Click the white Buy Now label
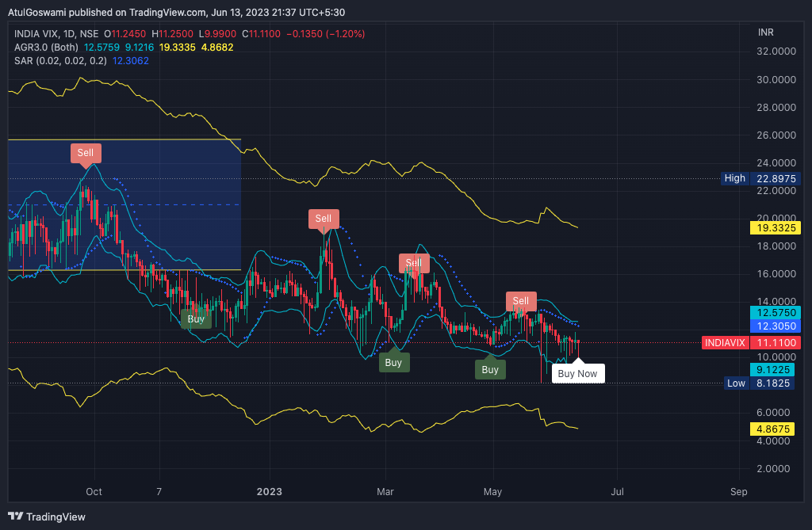 point(578,373)
